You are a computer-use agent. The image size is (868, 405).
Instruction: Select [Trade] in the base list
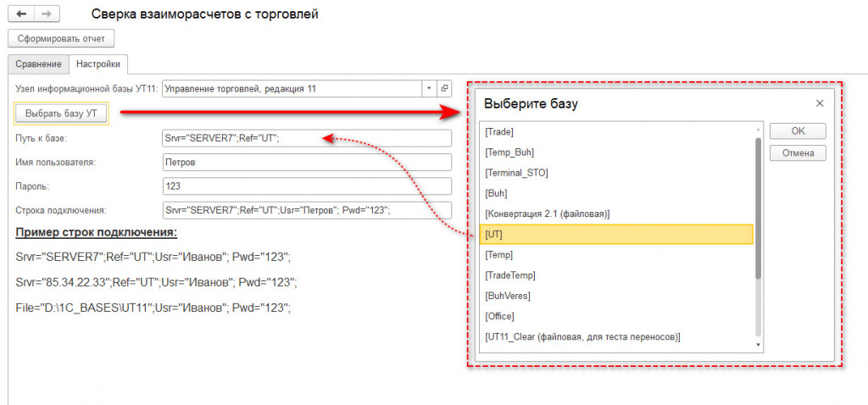tap(617, 132)
